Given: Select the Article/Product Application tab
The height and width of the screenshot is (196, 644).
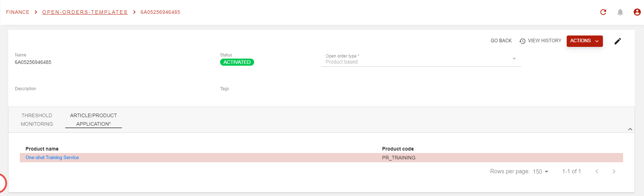Looking at the screenshot, I should [94, 120].
